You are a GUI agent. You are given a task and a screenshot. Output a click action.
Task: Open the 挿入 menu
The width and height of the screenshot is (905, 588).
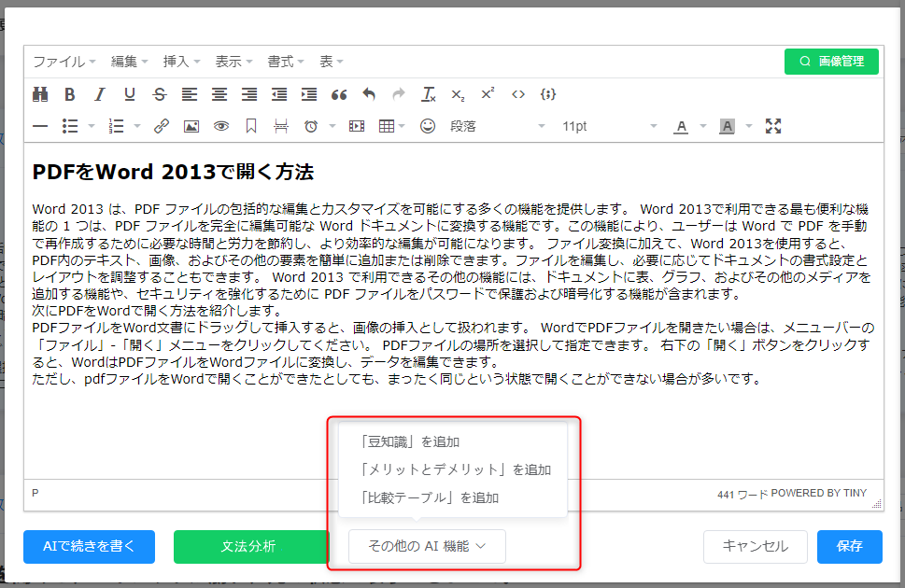pos(181,62)
